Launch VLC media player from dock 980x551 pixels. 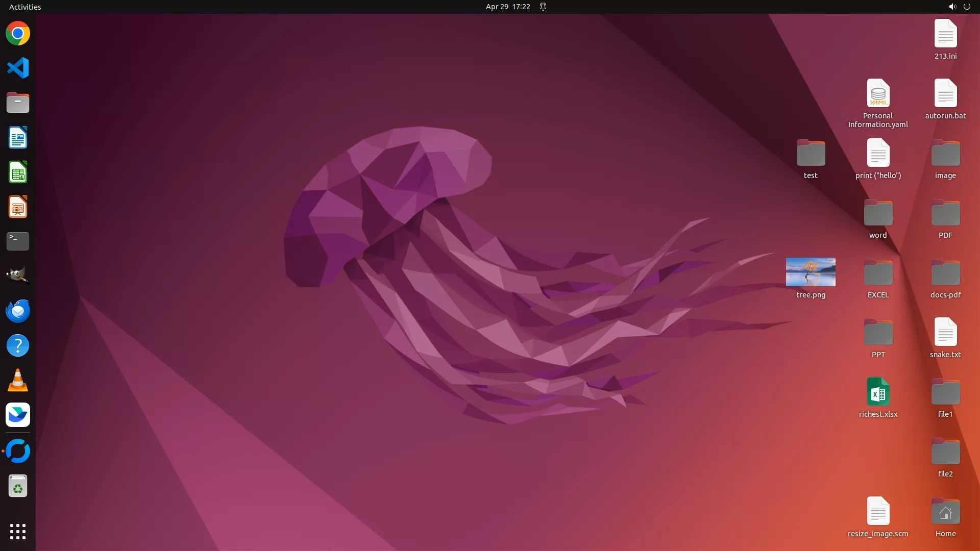click(18, 381)
